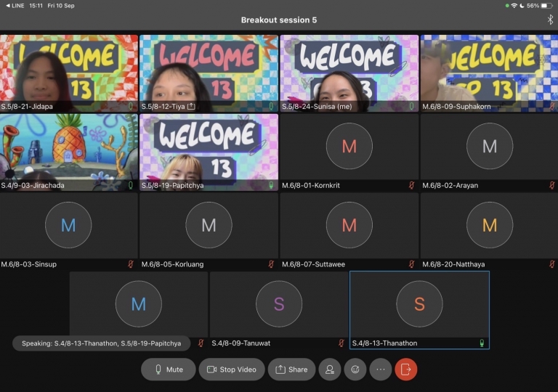Screen dimensions: 558x392
Task: Select S.4/9-03-Jirachada video tile
Action: coord(69,152)
